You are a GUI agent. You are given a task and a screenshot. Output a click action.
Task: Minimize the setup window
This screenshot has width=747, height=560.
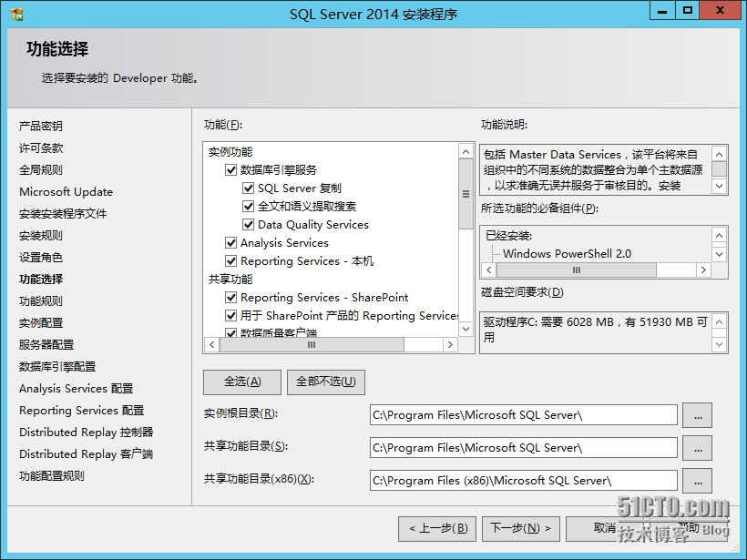coord(662,11)
